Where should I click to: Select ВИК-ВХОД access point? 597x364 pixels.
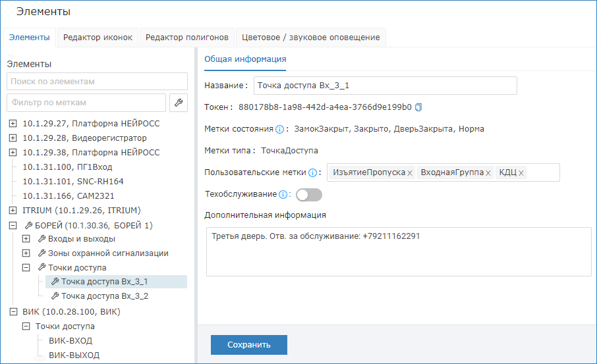[x=71, y=341]
